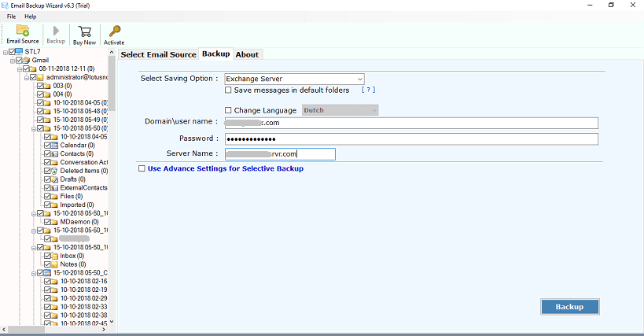644x336 pixels.
Task: Open Buy Now shopping cart icon
Action: pos(85,31)
